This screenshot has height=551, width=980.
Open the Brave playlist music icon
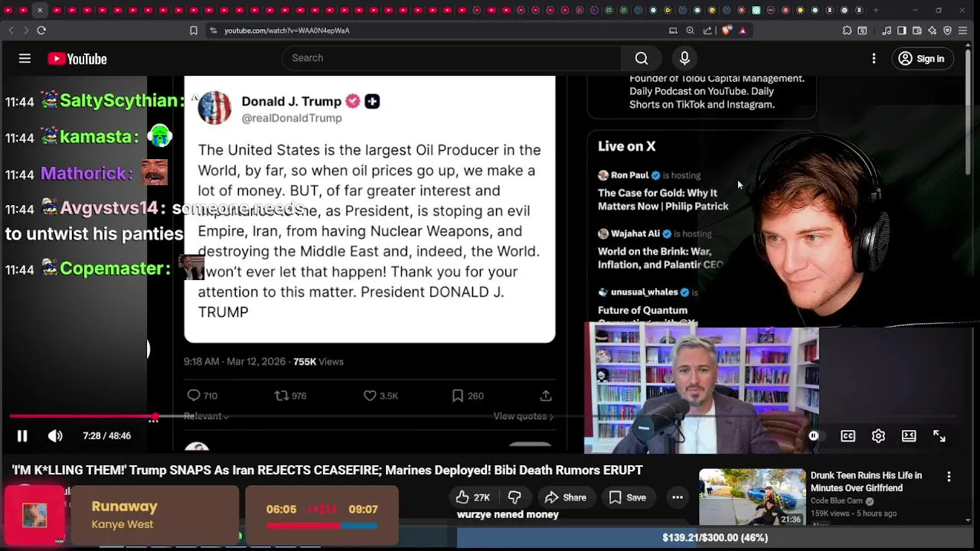coord(887,31)
